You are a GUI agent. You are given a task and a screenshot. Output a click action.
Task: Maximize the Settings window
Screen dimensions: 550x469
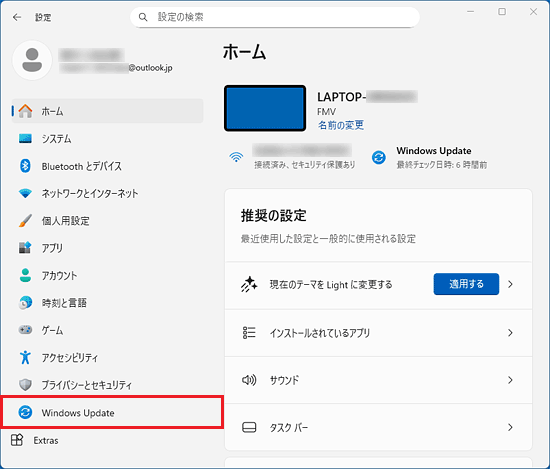pyautogui.click(x=502, y=12)
